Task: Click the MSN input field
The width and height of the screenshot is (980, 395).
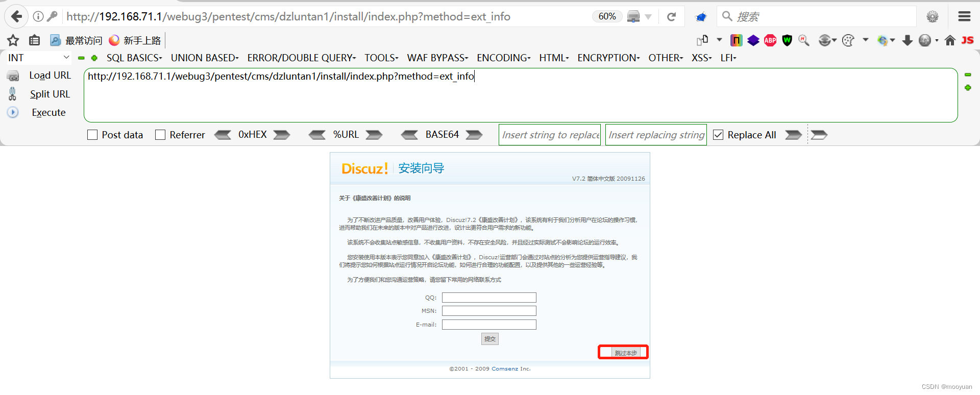Action: pyautogui.click(x=489, y=311)
